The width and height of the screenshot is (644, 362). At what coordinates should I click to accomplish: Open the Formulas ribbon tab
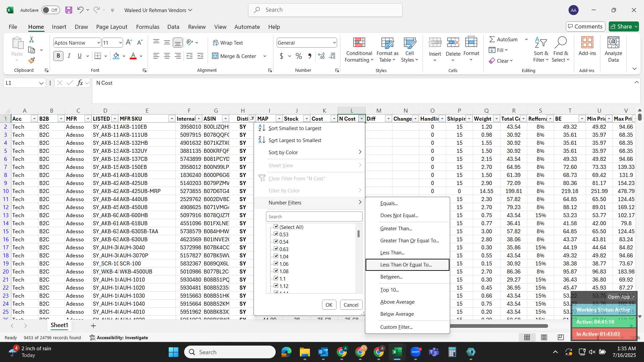coord(148,27)
